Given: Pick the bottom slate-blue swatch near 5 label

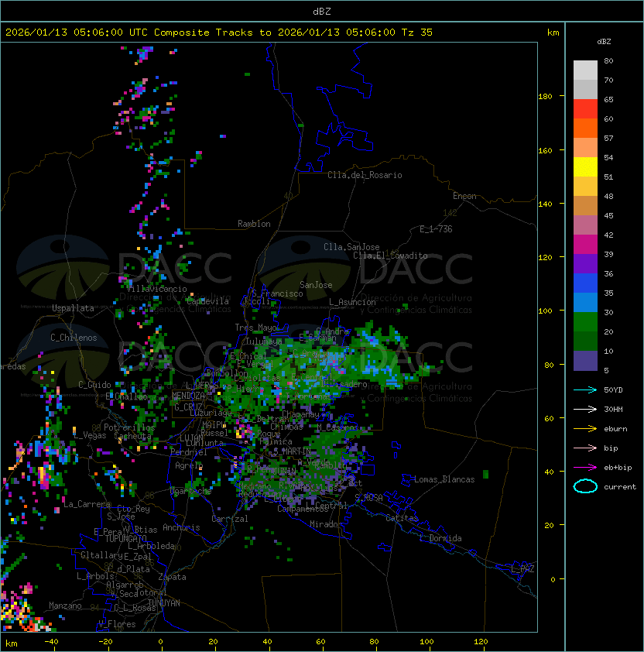Looking at the screenshot, I should 585,361.
